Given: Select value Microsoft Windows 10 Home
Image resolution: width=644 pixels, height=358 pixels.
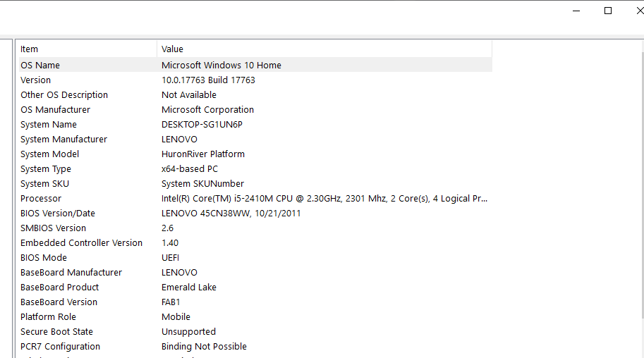Looking at the screenshot, I should point(221,66).
